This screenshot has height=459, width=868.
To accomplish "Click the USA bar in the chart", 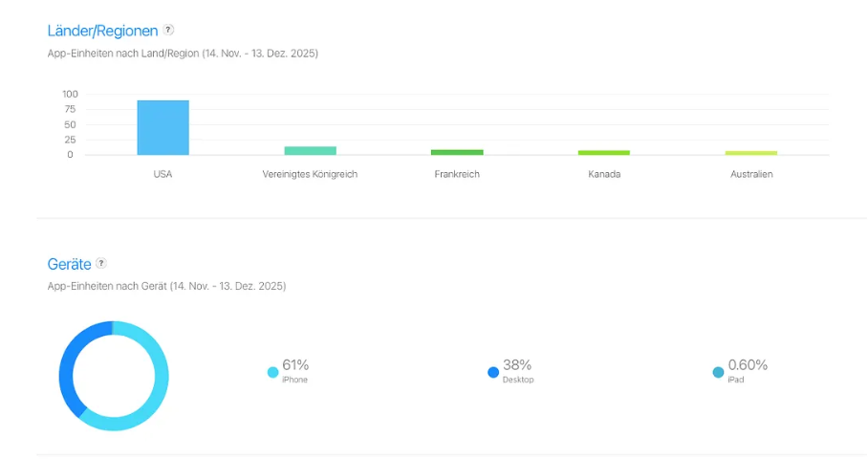I will pyautogui.click(x=163, y=127).
